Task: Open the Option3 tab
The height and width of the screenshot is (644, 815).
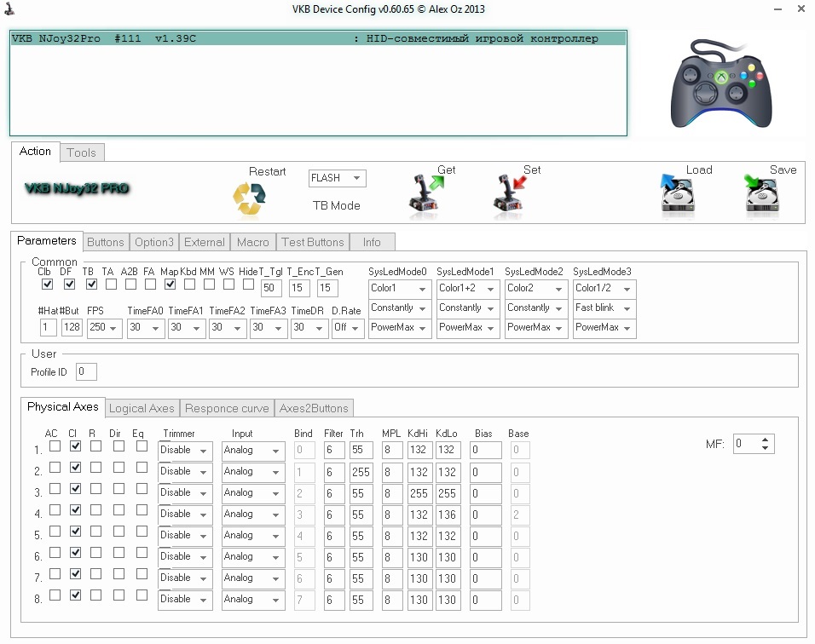Action: [153, 242]
